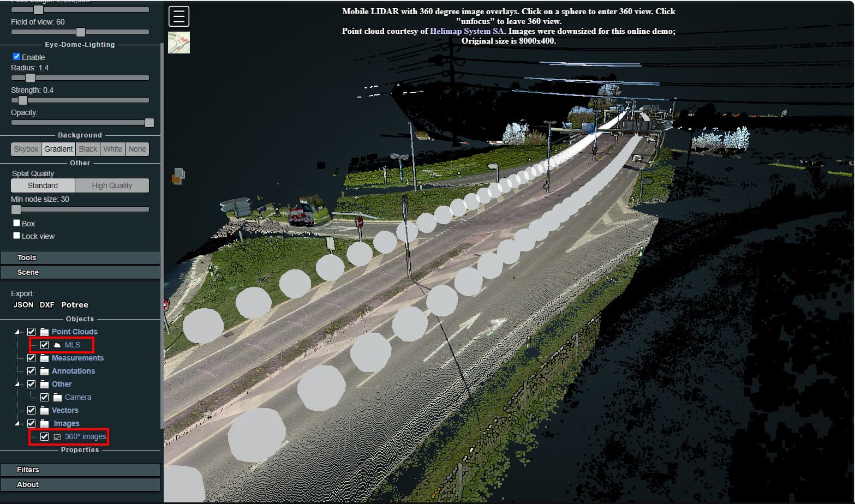Screen dimensions: 855x504
Task: Click the Camera folder icon
Action: (56, 397)
